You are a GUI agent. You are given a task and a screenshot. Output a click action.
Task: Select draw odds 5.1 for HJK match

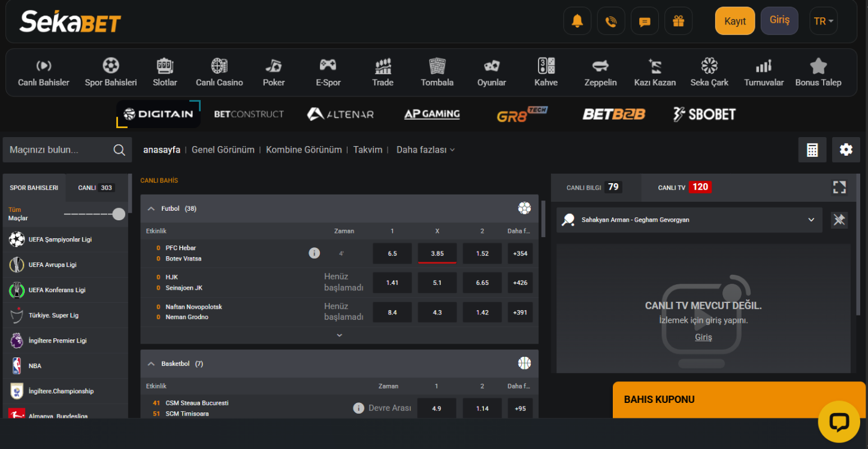(437, 283)
